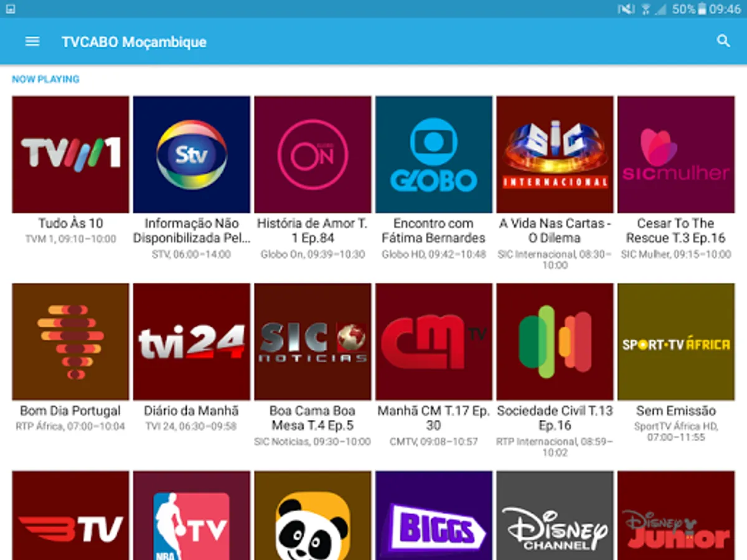Open the hamburger navigation menu
747x560 pixels.
point(32,42)
